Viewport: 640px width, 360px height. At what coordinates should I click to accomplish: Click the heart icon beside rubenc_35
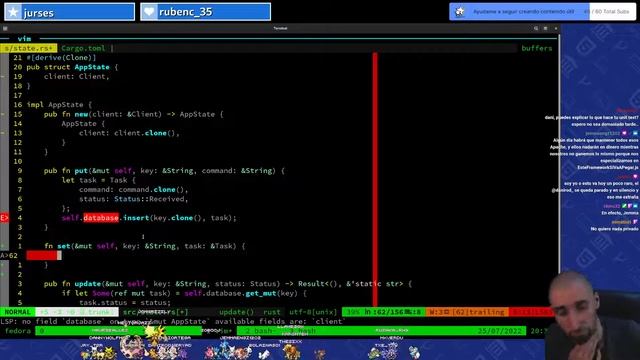pos(149,12)
